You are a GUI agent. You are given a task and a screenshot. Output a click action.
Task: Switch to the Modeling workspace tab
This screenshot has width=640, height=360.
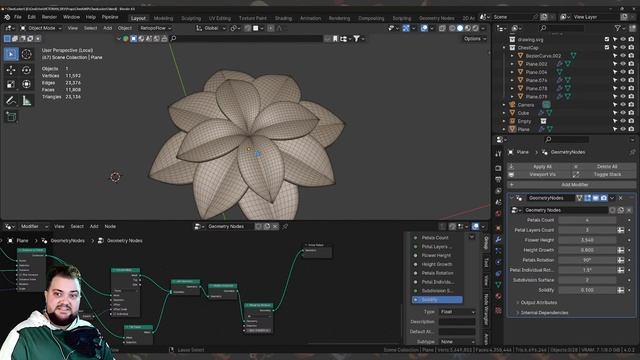click(x=163, y=18)
